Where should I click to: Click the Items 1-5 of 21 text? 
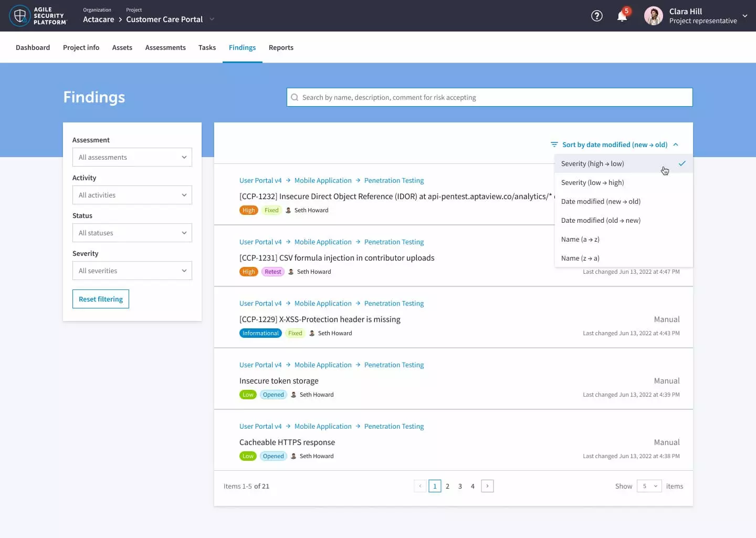click(246, 486)
